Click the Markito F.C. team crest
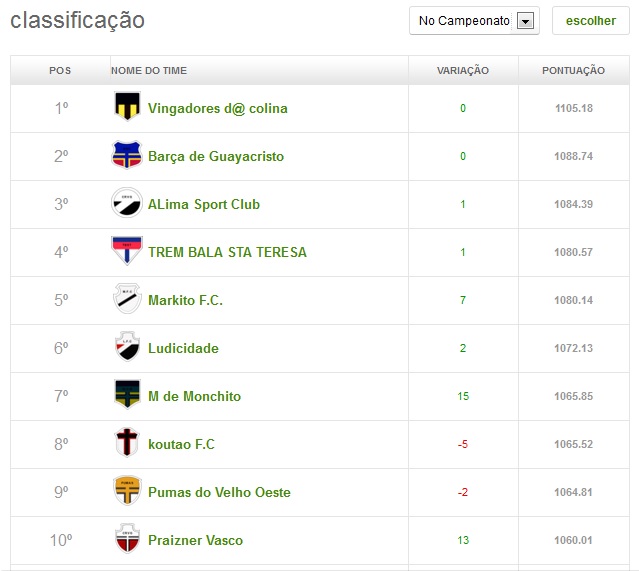 pos(127,300)
